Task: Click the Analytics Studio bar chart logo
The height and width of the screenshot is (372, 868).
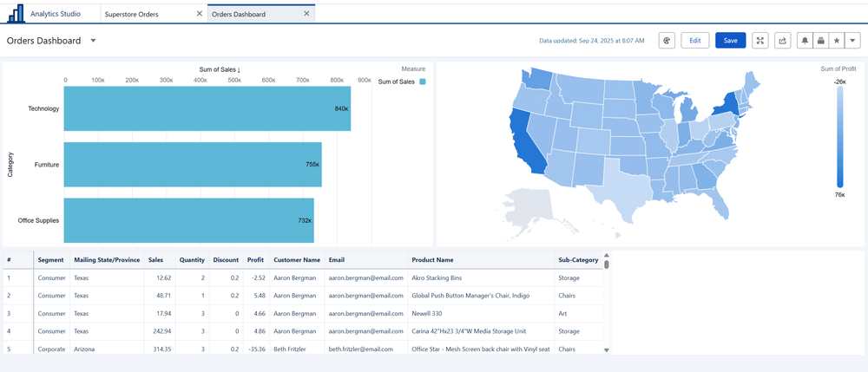Action: tap(15, 15)
